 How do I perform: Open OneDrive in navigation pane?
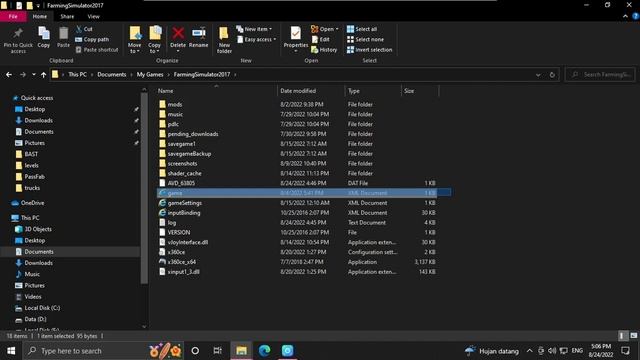[x=32, y=203]
